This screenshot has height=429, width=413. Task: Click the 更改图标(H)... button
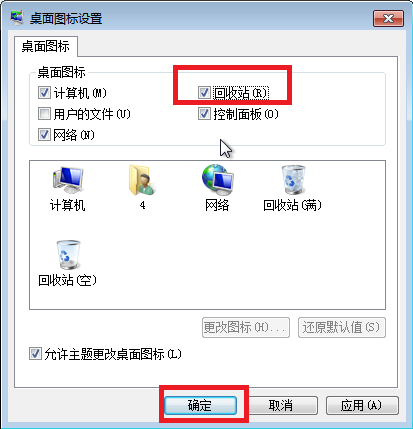(246, 327)
